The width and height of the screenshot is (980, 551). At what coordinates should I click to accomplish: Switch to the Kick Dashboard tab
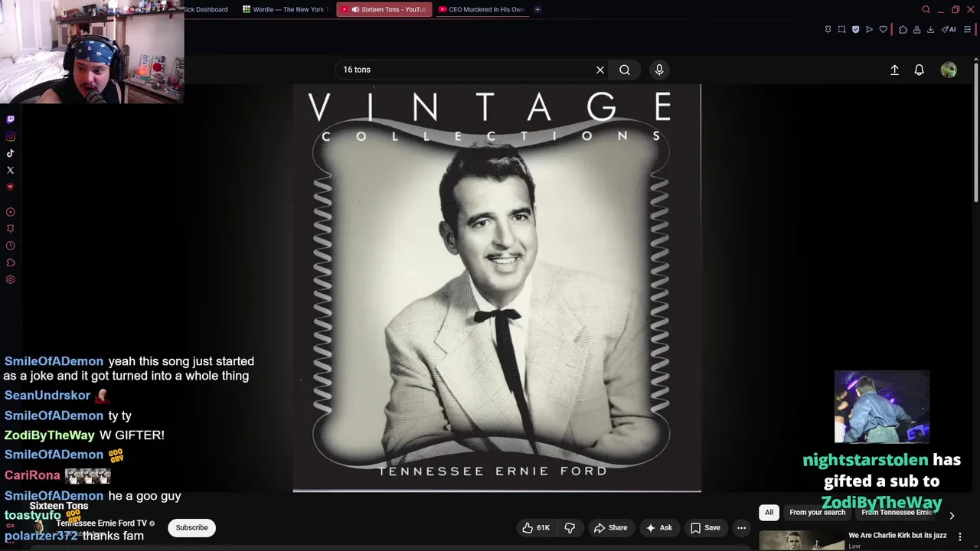(x=205, y=9)
